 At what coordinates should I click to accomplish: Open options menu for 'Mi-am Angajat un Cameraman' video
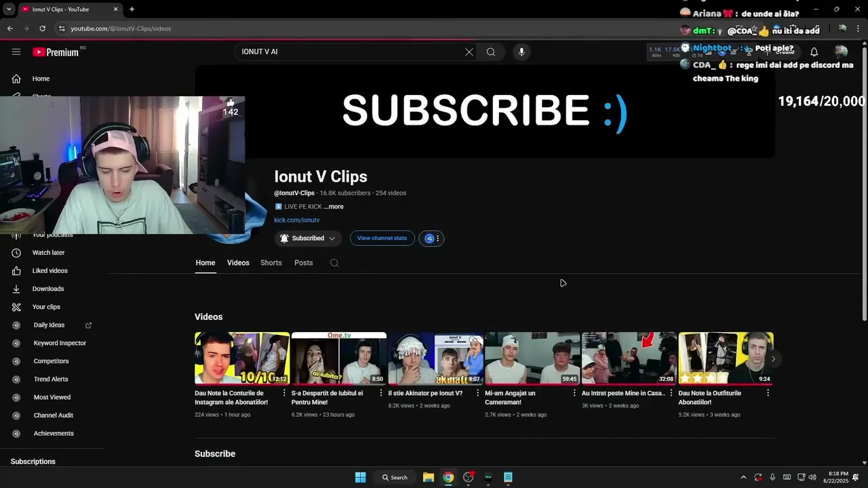574,393
